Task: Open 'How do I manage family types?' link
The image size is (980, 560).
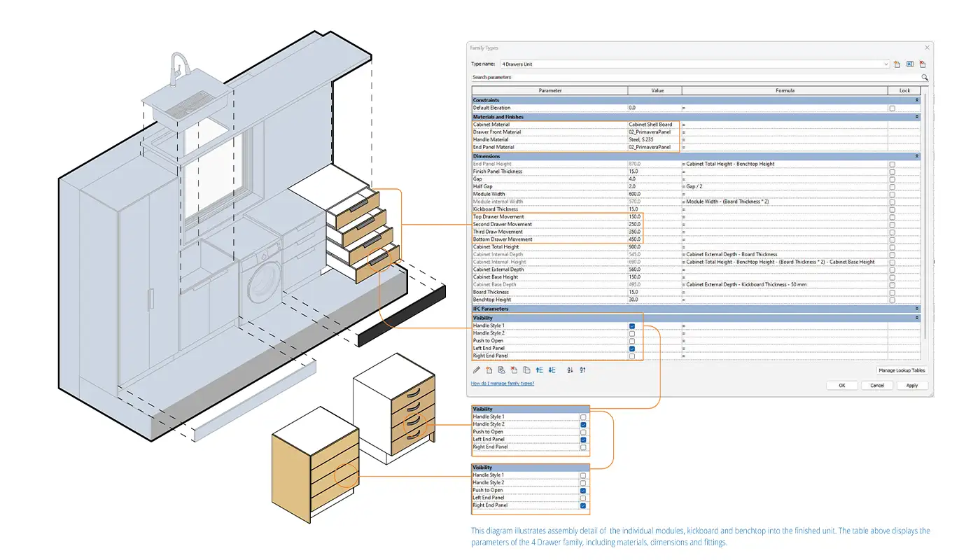Action: tap(503, 384)
